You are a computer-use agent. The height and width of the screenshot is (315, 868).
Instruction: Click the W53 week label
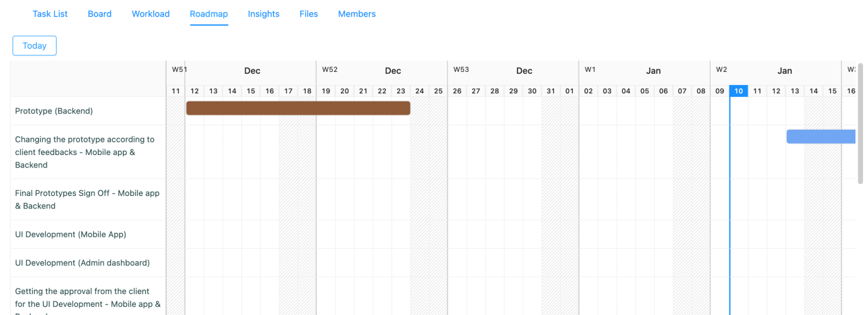click(461, 69)
